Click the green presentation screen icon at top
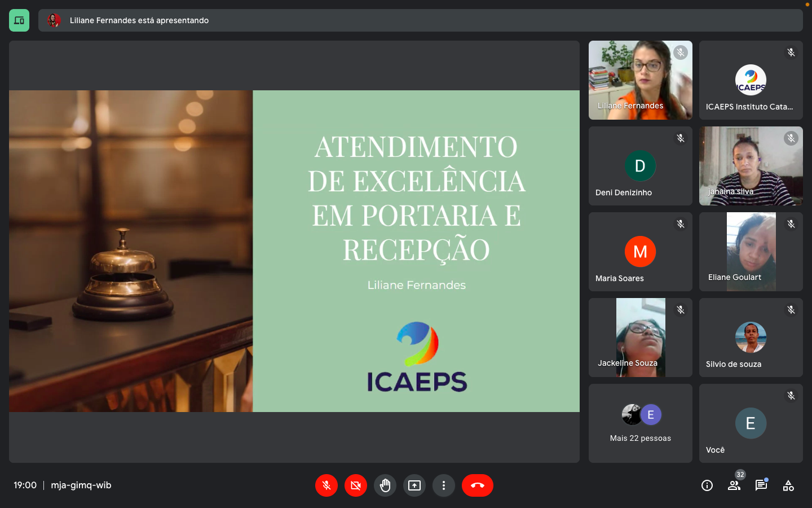The height and width of the screenshot is (508, 812). click(19, 20)
